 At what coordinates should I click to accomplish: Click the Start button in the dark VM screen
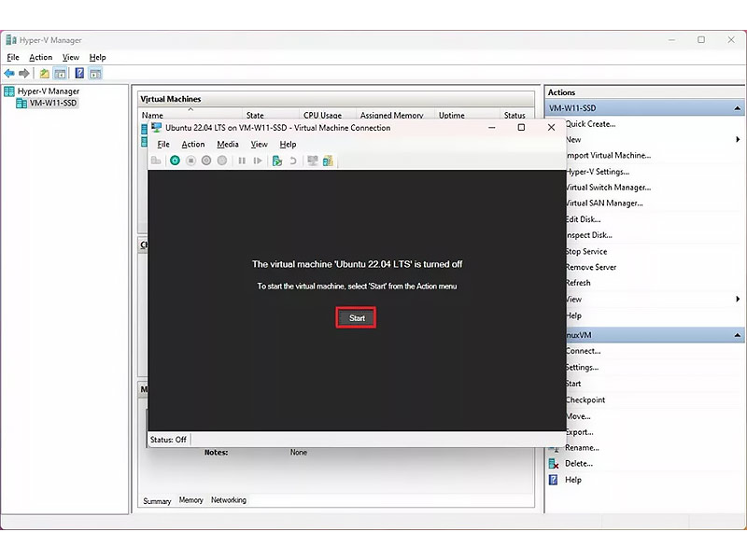pos(357,318)
